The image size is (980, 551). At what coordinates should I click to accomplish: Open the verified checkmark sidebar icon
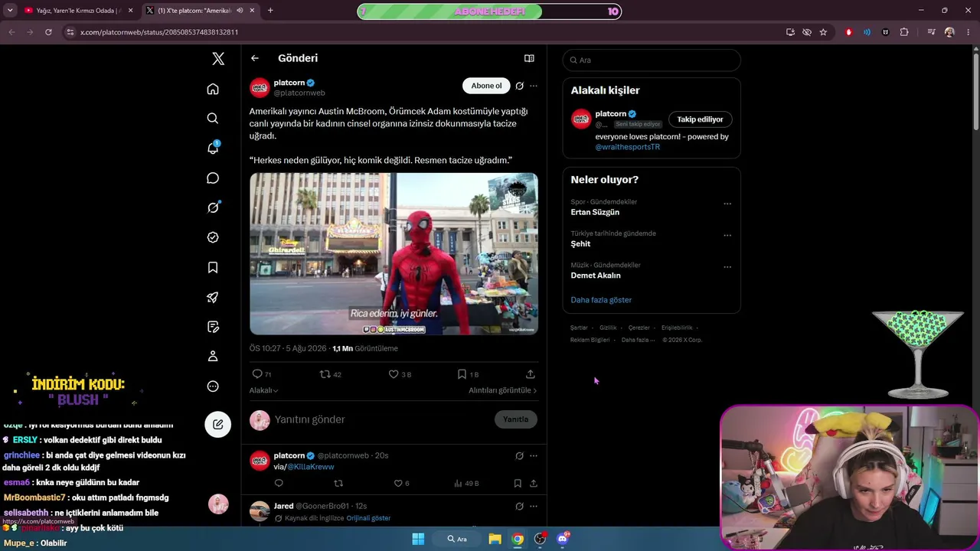coord(213,237)
